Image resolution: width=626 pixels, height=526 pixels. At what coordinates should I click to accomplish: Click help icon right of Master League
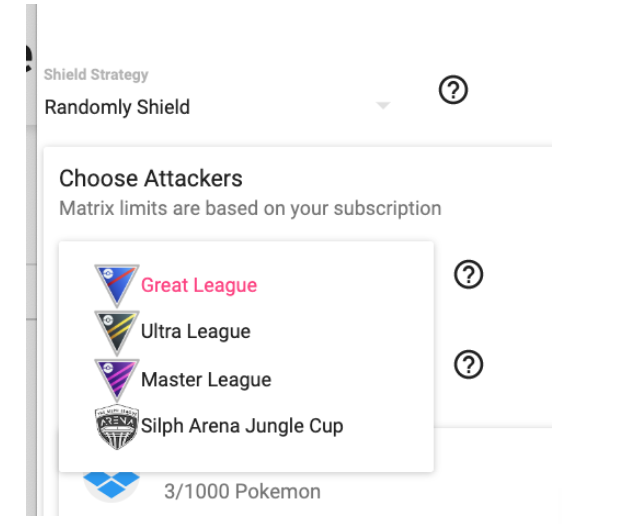coord(468,365)
